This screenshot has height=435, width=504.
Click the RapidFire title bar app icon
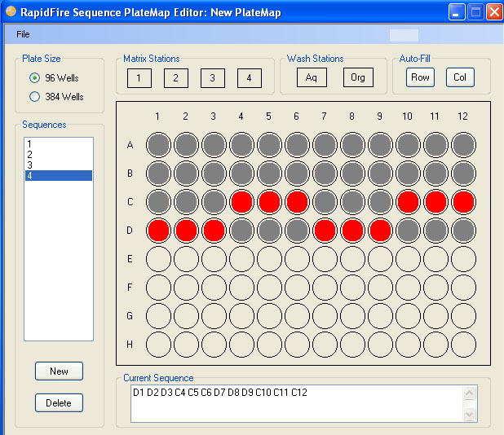11,11
